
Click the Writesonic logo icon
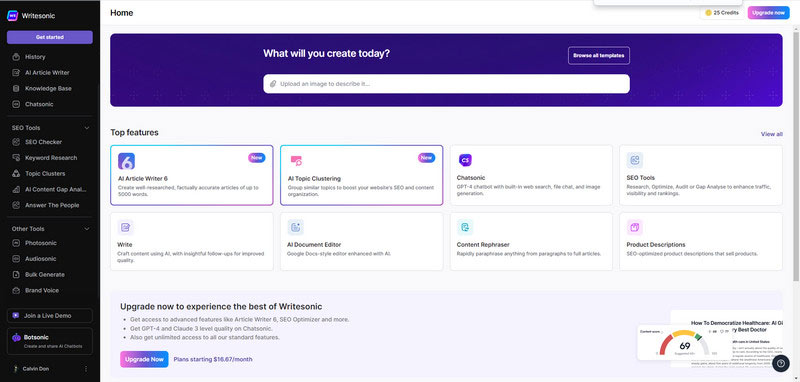(12, 16)
